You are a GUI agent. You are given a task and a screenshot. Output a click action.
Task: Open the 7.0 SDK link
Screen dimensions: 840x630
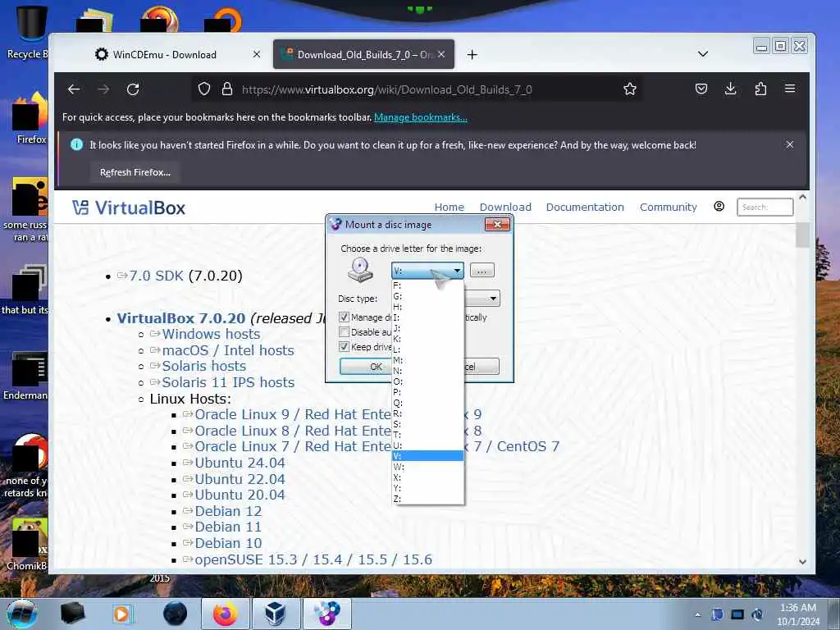(157, 276)
